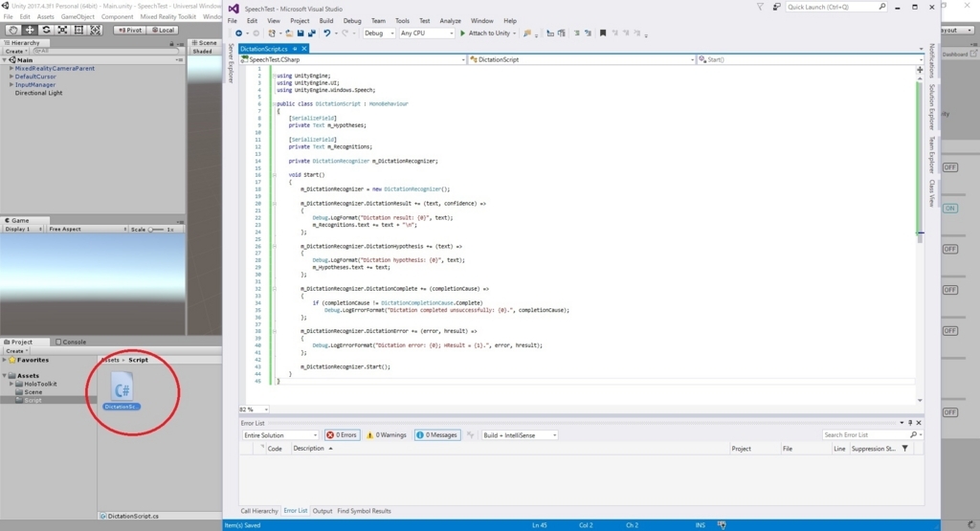Expand InputManager in Hierarchy
Screen dimensions: 980x531
[x=11, y=84]
